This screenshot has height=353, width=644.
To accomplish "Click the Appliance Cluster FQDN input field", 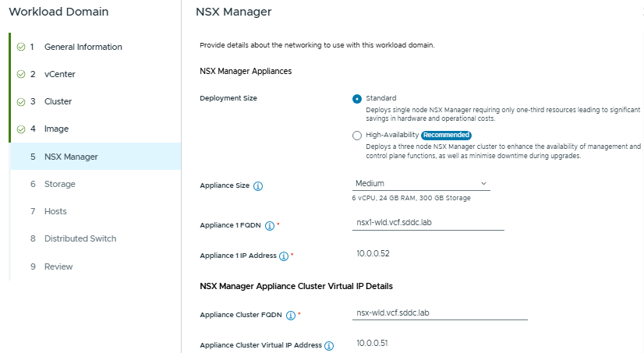I will pyautogui.click(x=440, y=311).
